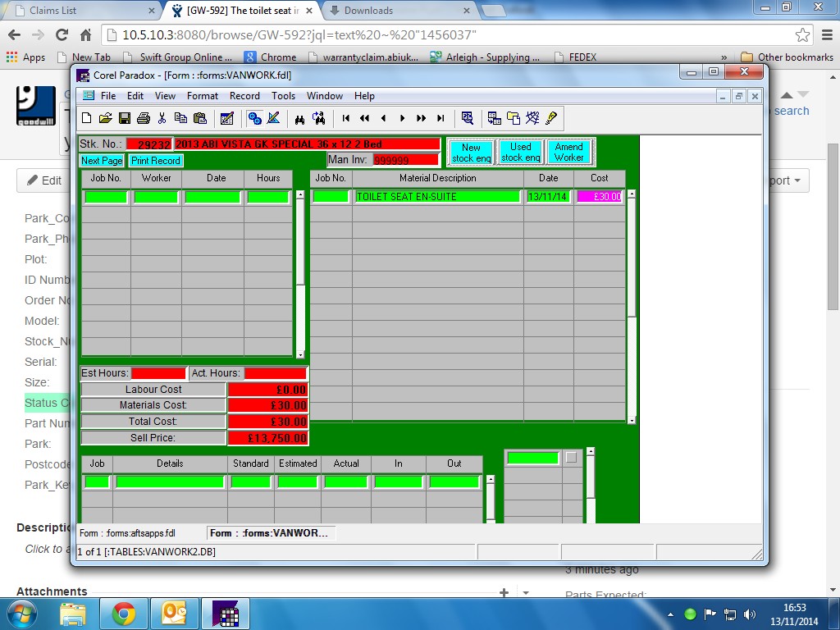Open Chrome from the taskbar
The width and height of the screenshot is (840, 630).
[x=124, y=614]
